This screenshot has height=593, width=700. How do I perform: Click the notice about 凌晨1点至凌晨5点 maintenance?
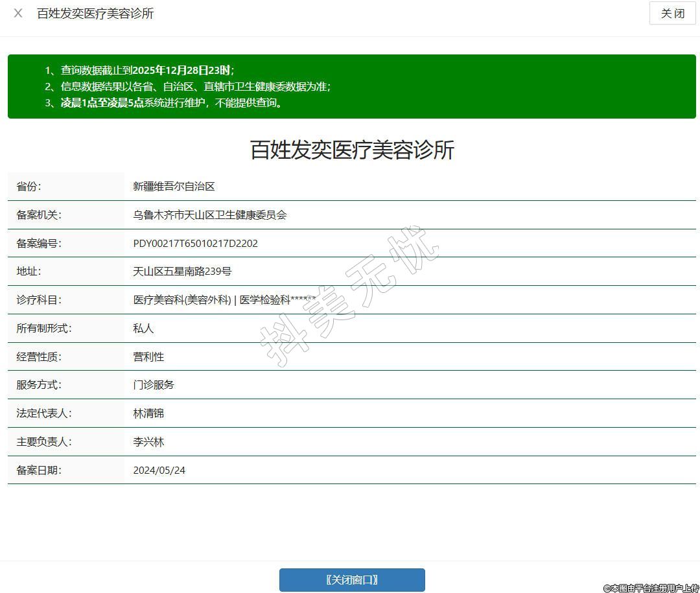(x=172, y=102)
